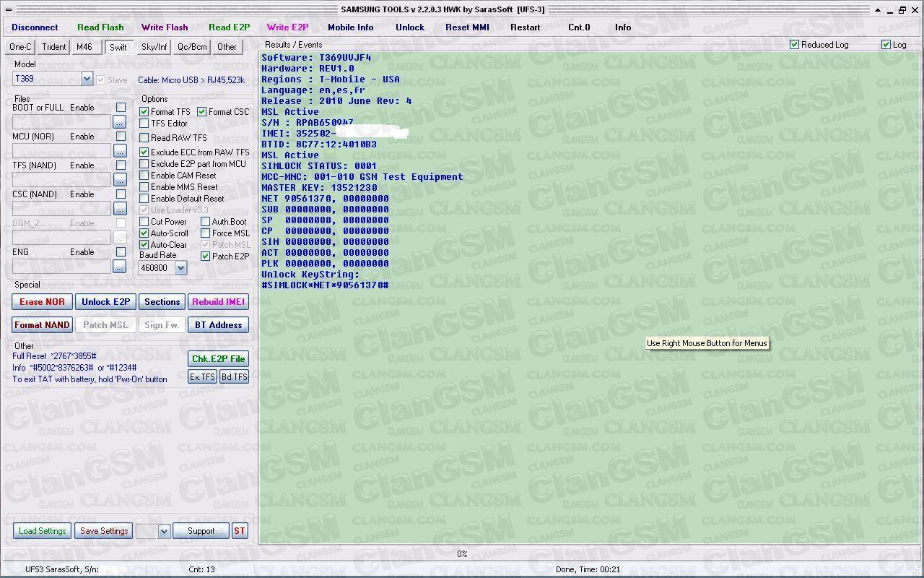Click the Chk.E2P File button
Screen dimensions: 924x578
click(x=218, y=359)
